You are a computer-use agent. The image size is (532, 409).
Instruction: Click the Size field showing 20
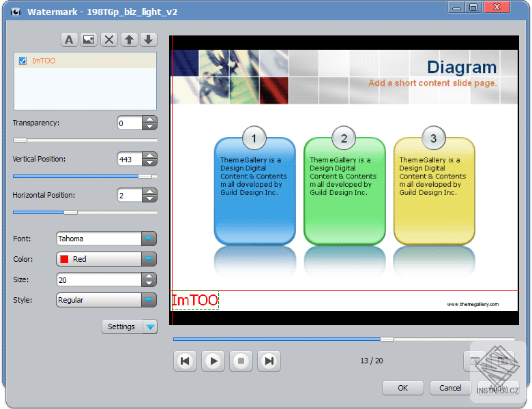(99, 279)
